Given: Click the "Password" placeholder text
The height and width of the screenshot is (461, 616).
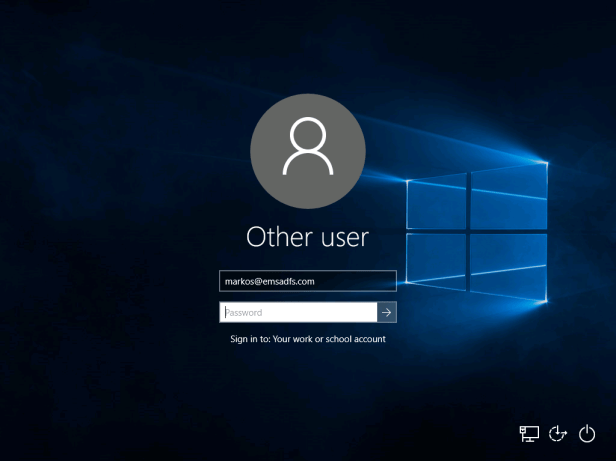Looking at the screenshot, I should [243, 312].
